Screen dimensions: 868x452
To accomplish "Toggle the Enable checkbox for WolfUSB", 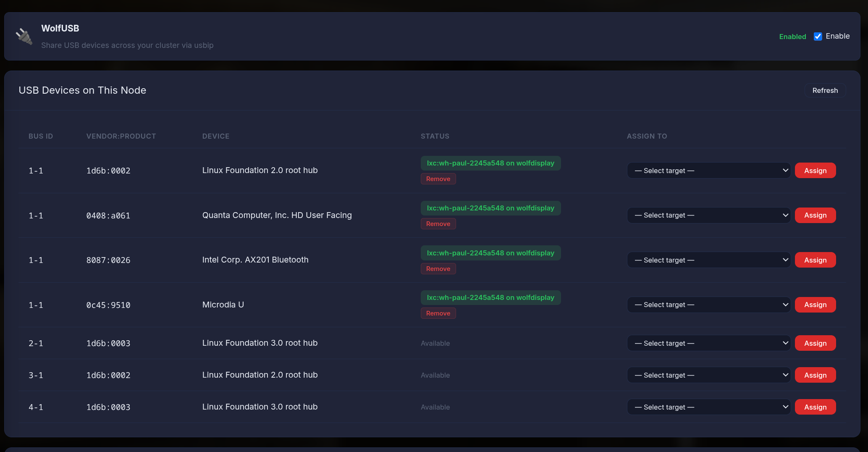I will click(818, 37).
